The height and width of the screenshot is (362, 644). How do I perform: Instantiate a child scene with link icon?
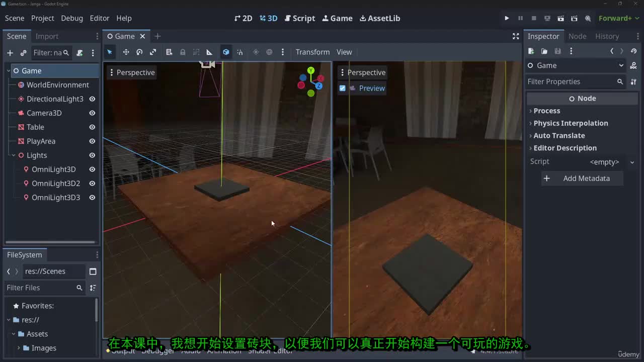[23, 53]
